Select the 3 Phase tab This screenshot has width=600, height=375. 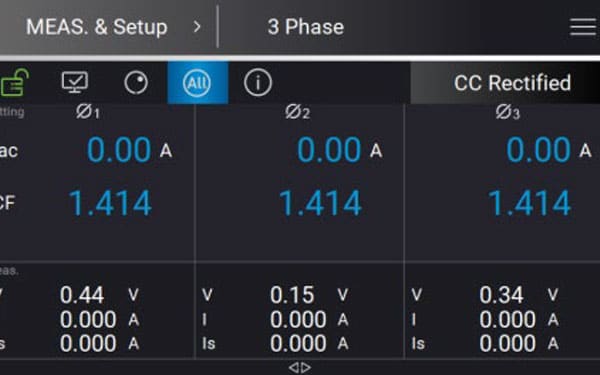(306, 27)
